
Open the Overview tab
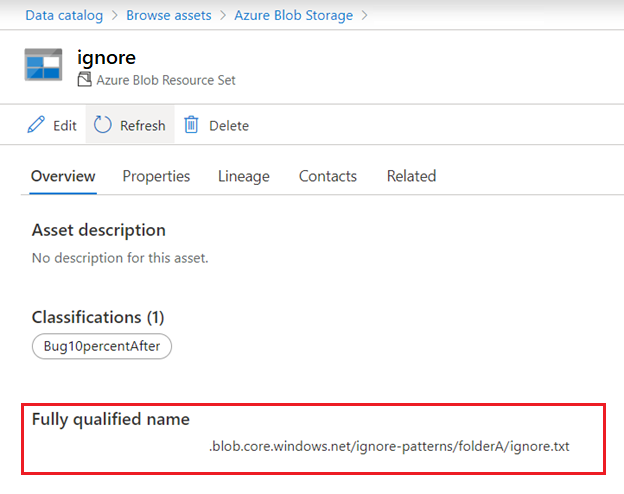tap(63, 176)
